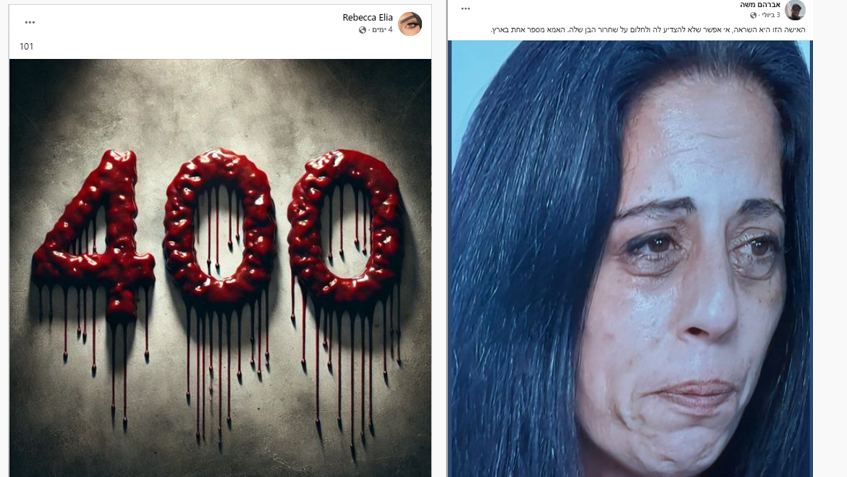Click the 3 ביולי post timestamp

click(770, 15)
